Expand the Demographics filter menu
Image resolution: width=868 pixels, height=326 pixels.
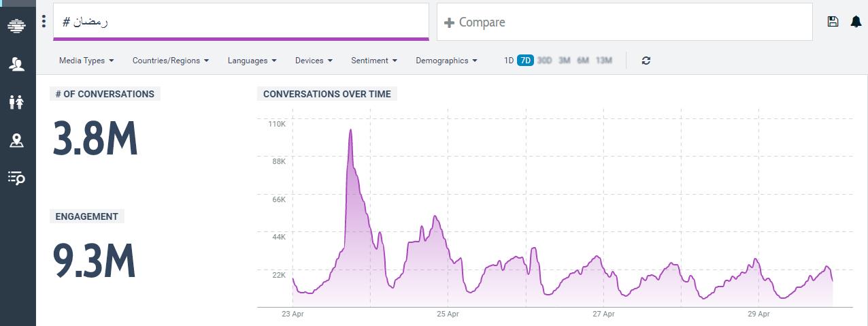[x=446, y=61]
